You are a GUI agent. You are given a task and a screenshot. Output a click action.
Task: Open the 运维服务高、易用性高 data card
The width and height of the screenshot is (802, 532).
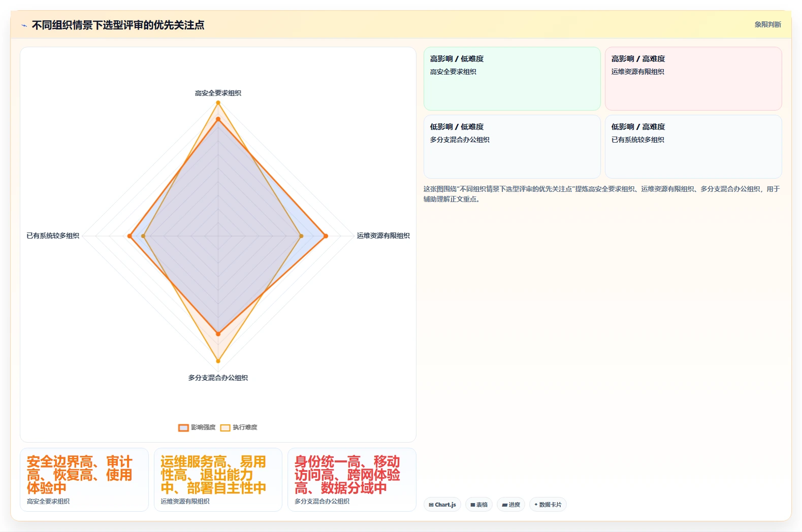coord(218,480)
